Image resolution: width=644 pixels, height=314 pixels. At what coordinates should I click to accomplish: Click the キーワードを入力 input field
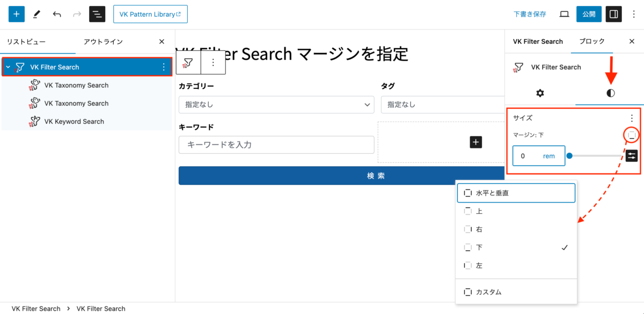pos(276,145)
